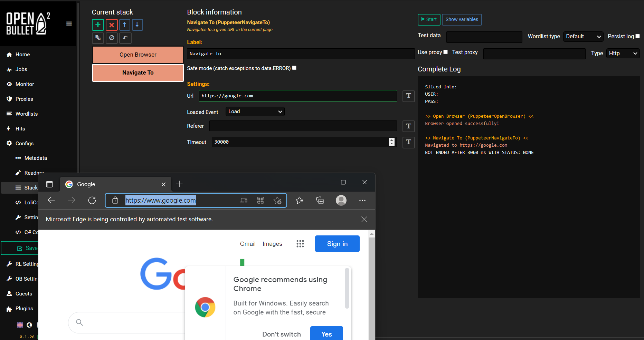This screenshot has width=644, height=340.
Task: Open the proxy Type dropdown
Action: click(x=623, y=53)
